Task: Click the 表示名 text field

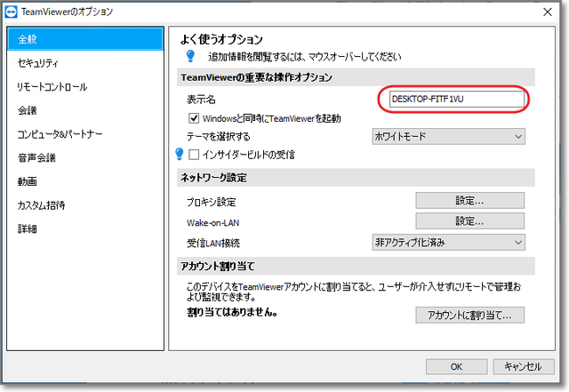Action: tap(452, 100)
